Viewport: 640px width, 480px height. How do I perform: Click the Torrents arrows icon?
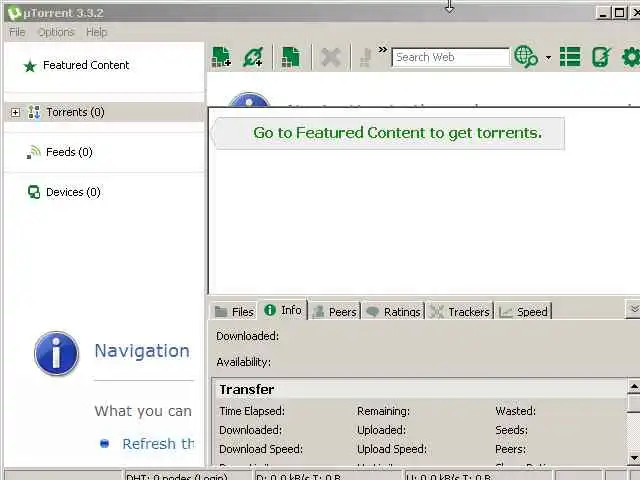(x=34, y=112)
